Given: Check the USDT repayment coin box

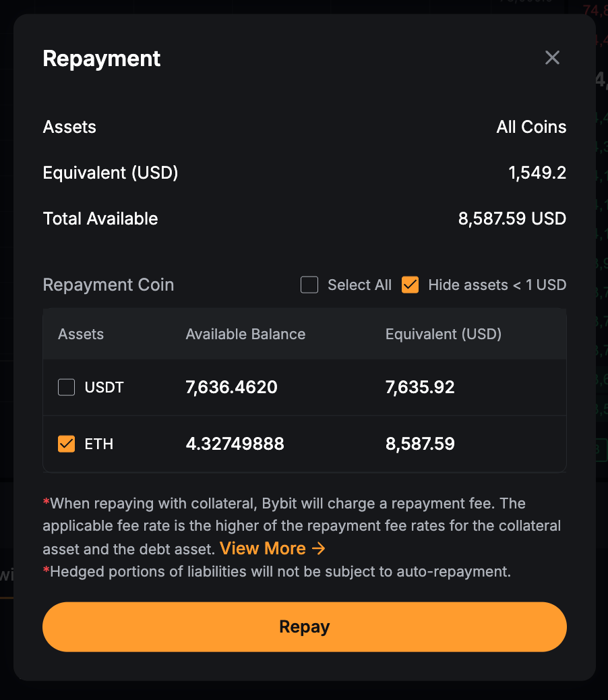Looking at the screenshot, I should click(66, 387).
